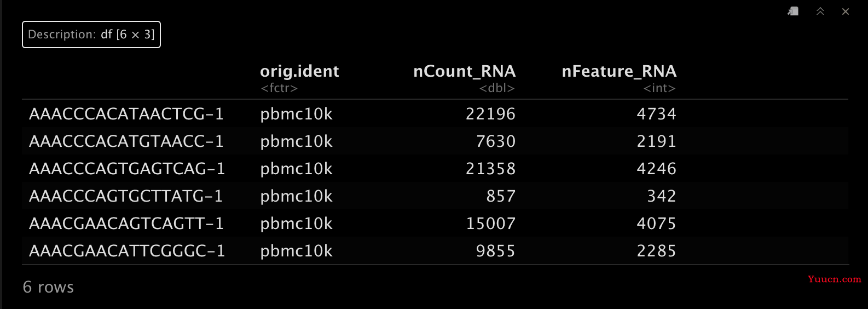868x309 pixels.
Task: Select the Description df [6 × 3] box
Action: click(91, 35)
